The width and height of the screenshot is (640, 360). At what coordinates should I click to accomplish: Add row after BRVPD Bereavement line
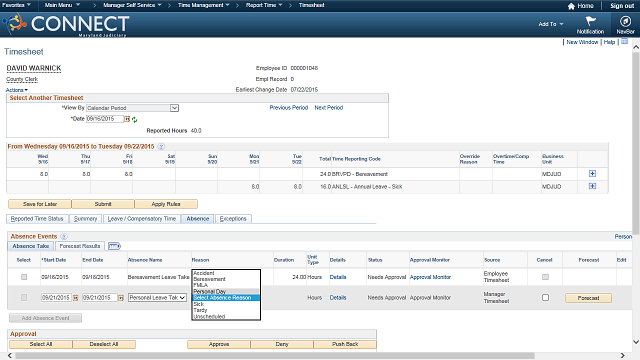pos(592,173)
